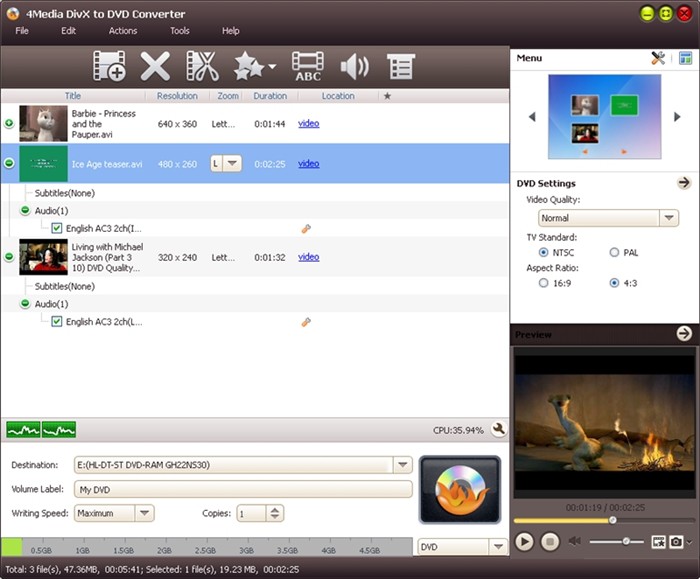Click the DVD Settings arrow button

[x=684, y=183]
